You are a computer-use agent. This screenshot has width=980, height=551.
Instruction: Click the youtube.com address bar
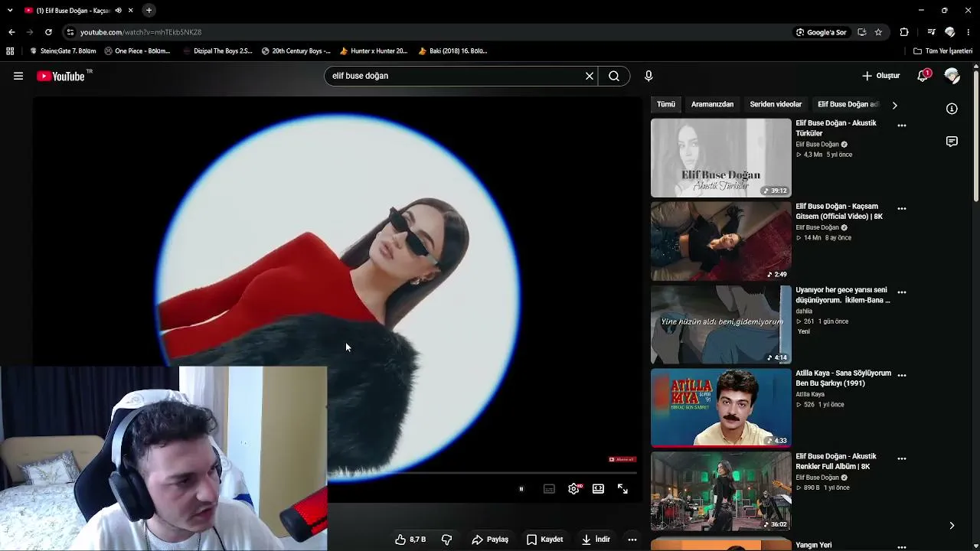(x=429, y=32)
